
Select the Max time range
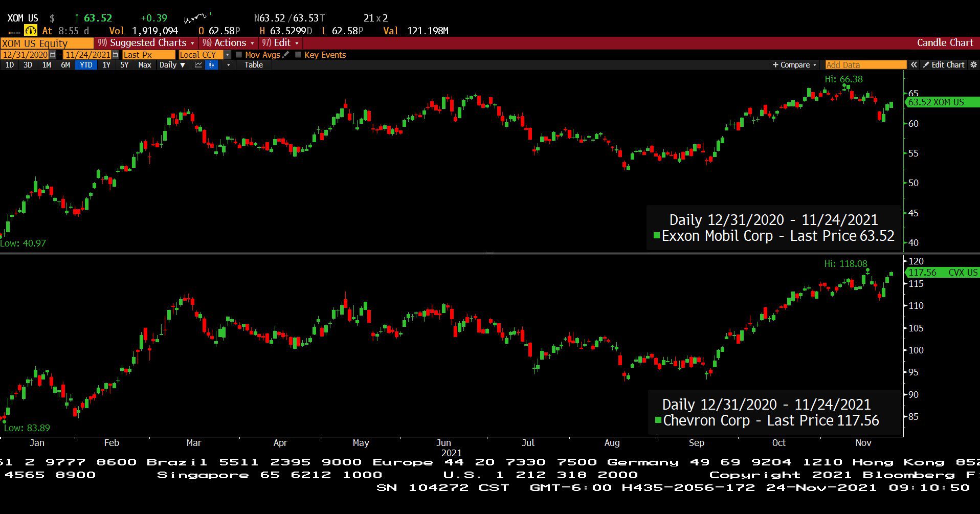point(145,65)
